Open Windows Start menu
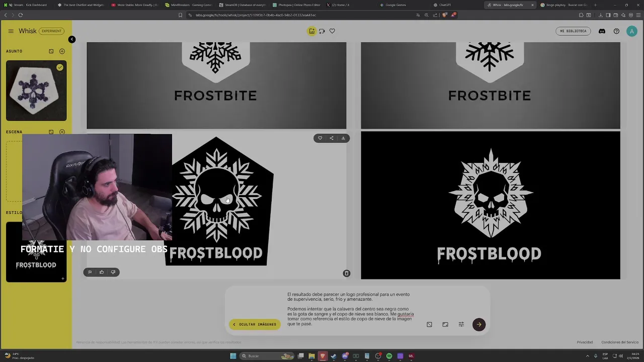The image size is (644, 362). (x=233, y=356)
